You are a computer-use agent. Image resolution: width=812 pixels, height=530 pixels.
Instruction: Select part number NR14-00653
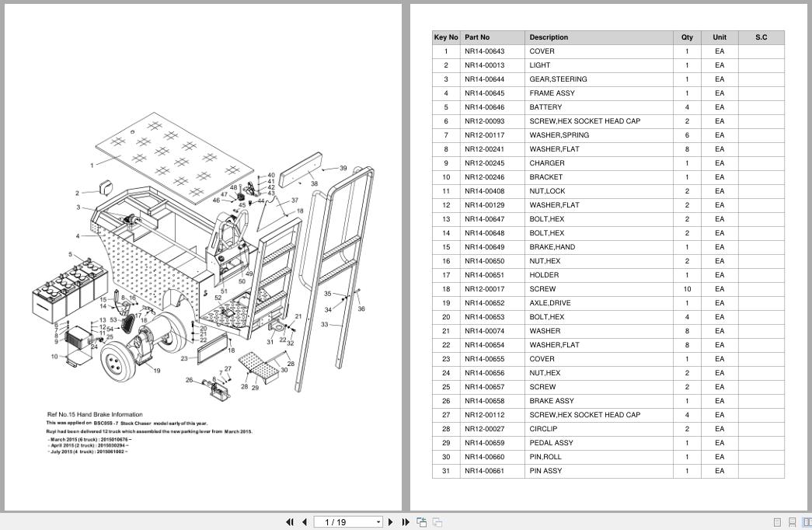point(484,317)
